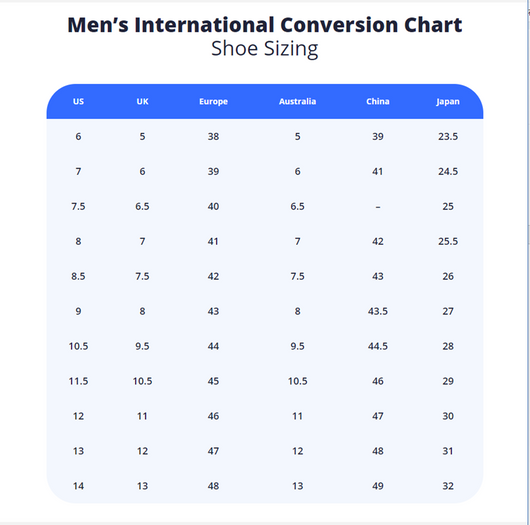Image resolution: width=530 pixels, height=525 pixels.
Task: Click the US column header
Action: (x=78, y=101)
